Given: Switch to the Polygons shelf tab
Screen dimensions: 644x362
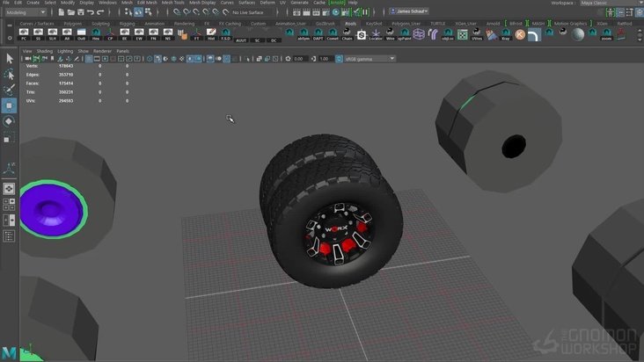Looking at the screenshot, I should point(73,24).
